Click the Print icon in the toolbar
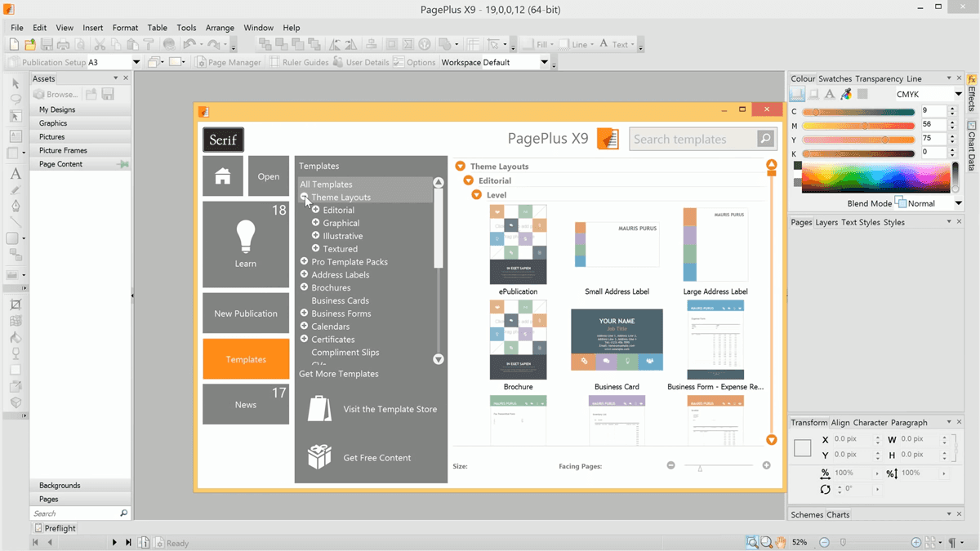 point(63,45)
